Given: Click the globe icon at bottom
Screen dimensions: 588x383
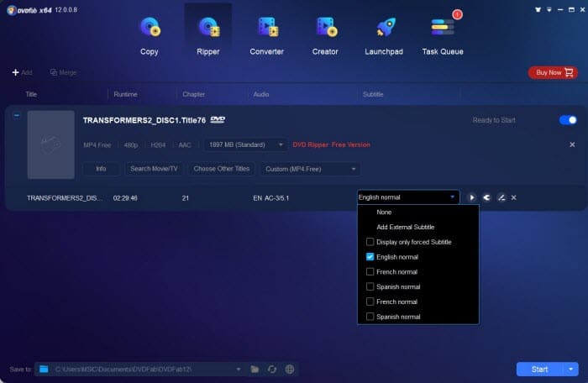Looking at the screenshot, I should (x=290, y=369).
